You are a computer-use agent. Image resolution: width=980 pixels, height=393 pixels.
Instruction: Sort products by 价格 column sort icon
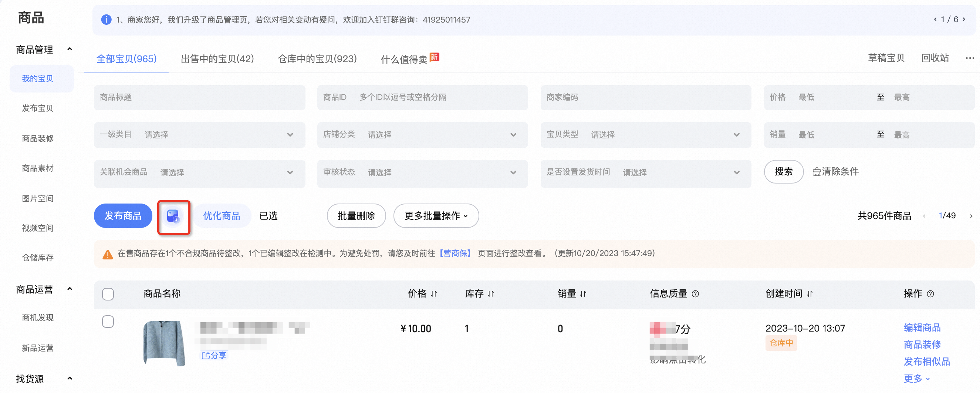coord(434,293)
